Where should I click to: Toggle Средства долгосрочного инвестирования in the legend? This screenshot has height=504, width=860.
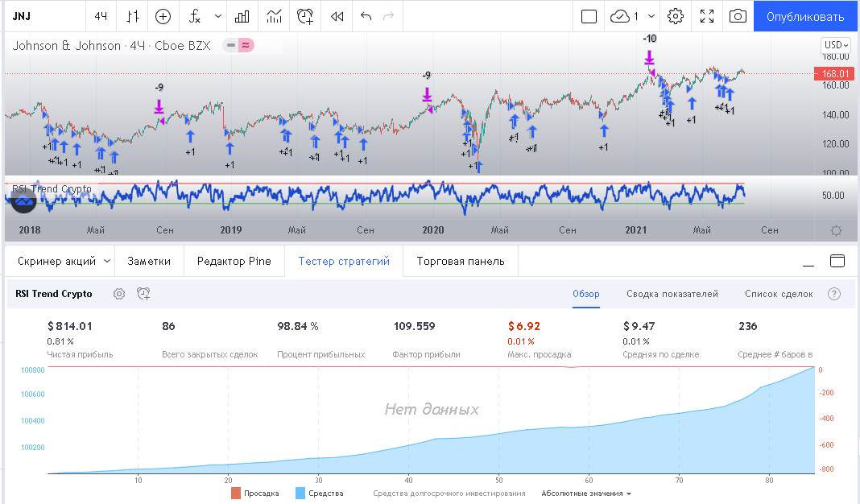pyautogui.click(x=449, y=494)
